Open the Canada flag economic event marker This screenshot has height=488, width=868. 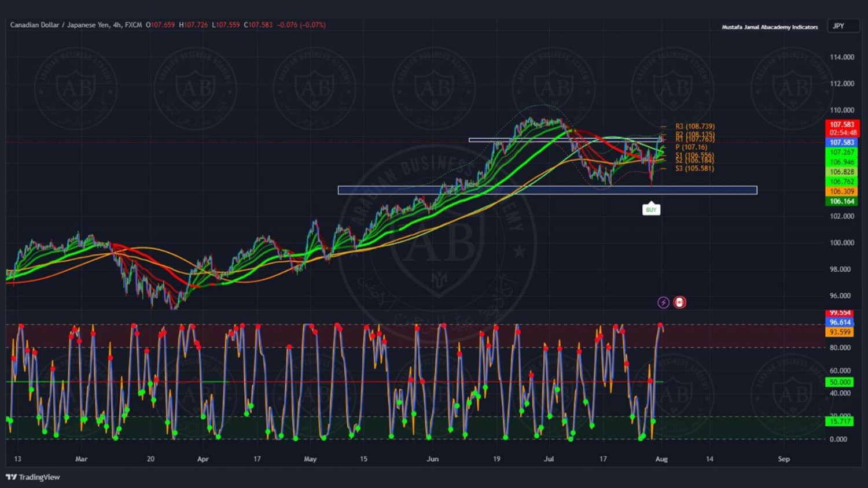tap(679, 302)
